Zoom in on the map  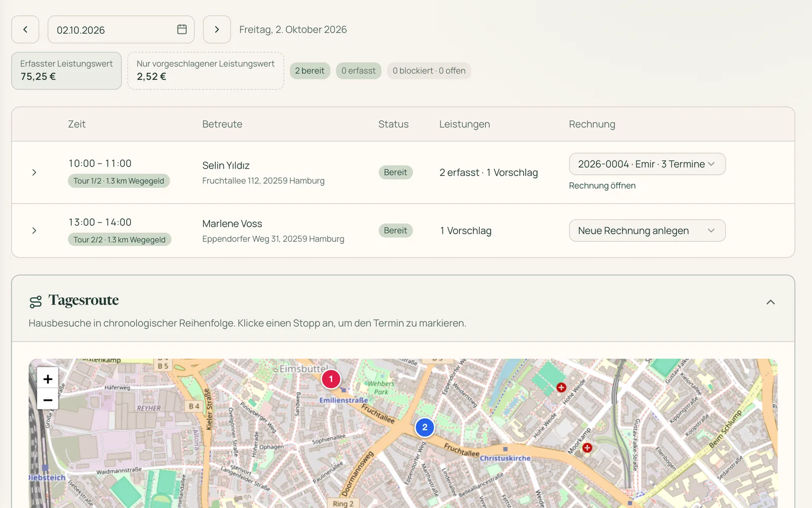(48, 378)
